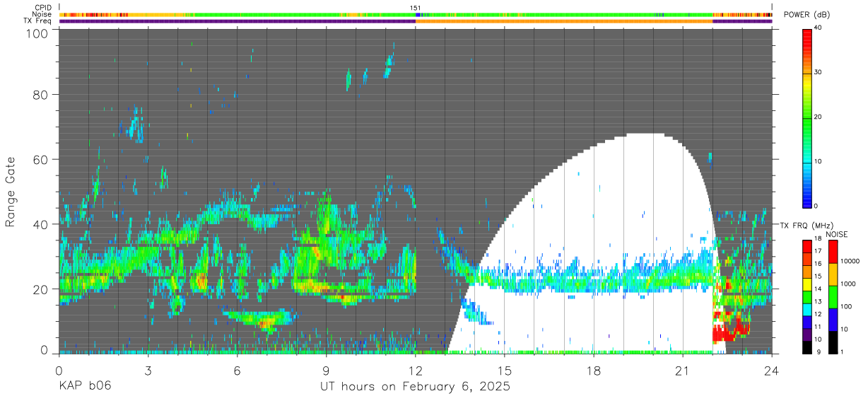Image resolution: width=868 pixels, height=401 pixels.
Task: Click the Noise row label at top left
Action: tap(42, 14)
